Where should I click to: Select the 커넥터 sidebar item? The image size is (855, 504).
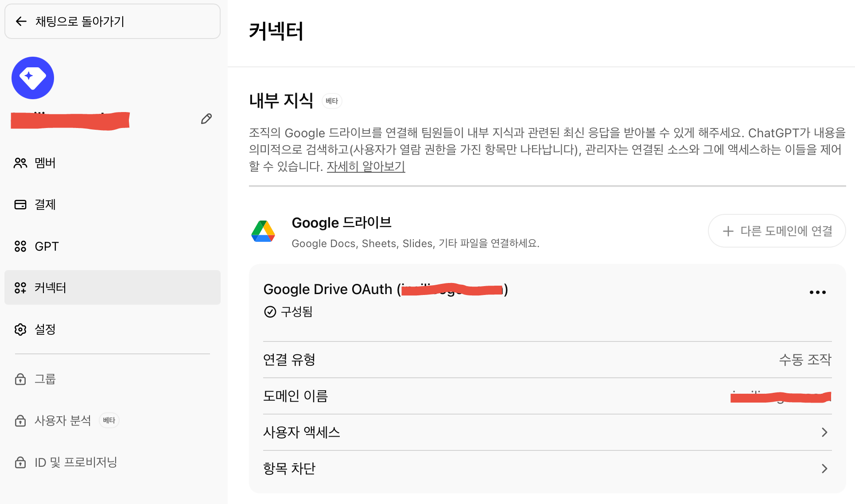[x=112, y=287]
